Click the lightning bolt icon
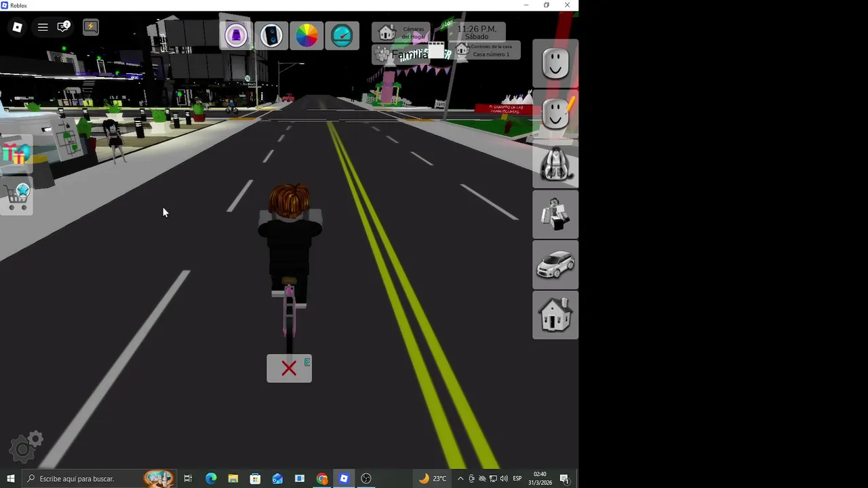The width and height of the screenshot is (868, 488). (90, 27)
